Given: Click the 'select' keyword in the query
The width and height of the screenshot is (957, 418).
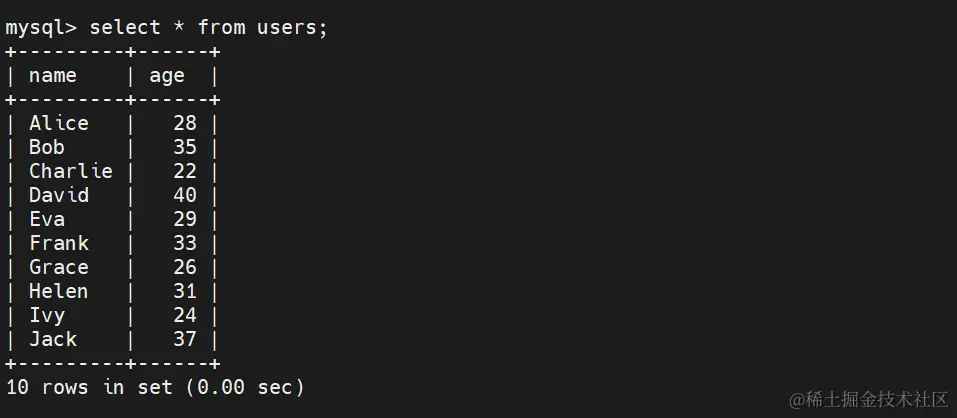Looking at the screenshot, I should point(125,27).
